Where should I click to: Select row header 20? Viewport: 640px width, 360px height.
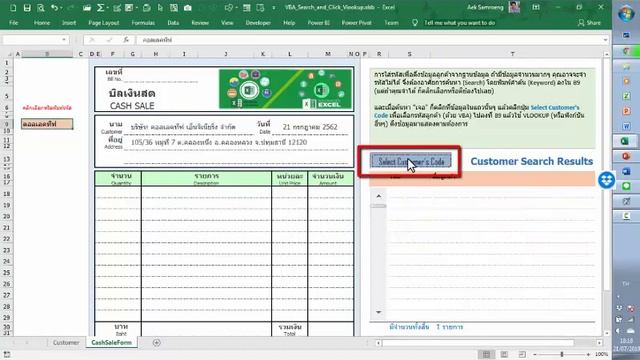click(7, 216)
